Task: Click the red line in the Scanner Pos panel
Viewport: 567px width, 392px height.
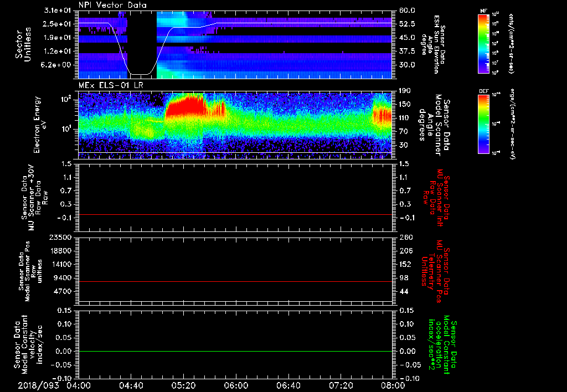Action: [x=235, y=281]
